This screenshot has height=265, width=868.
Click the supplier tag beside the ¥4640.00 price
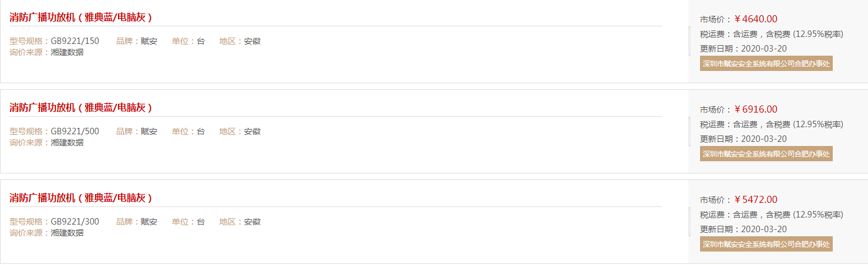pyautogui.click(x=766, y=64)
